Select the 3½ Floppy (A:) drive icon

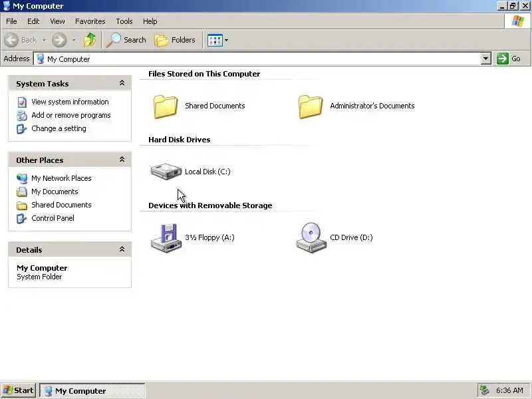pyautogui.click(x=166, y=238)
